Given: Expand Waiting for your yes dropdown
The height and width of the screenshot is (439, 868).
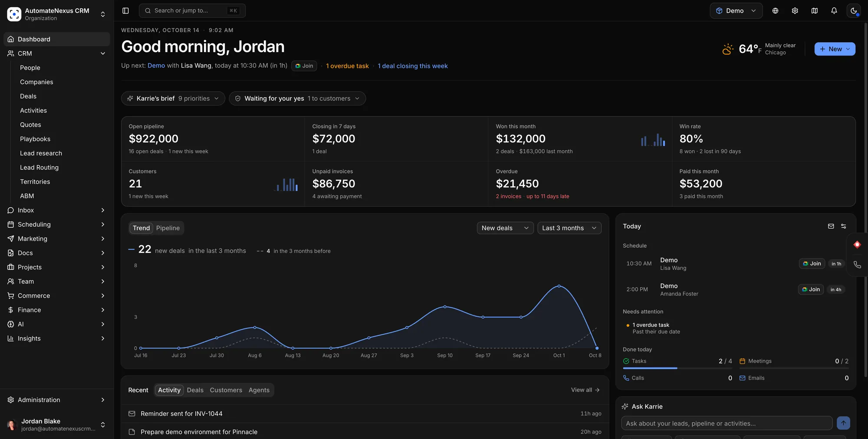Looking at the screenshot, I should point(297,98).
